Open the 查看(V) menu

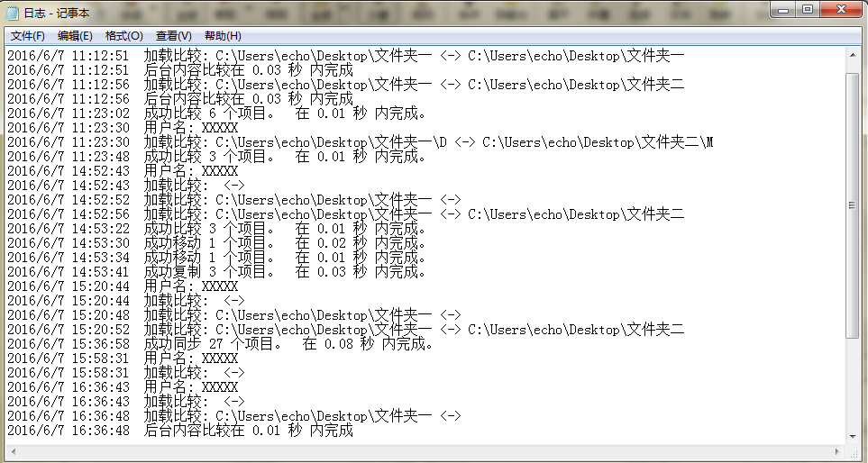pos(173,36)
